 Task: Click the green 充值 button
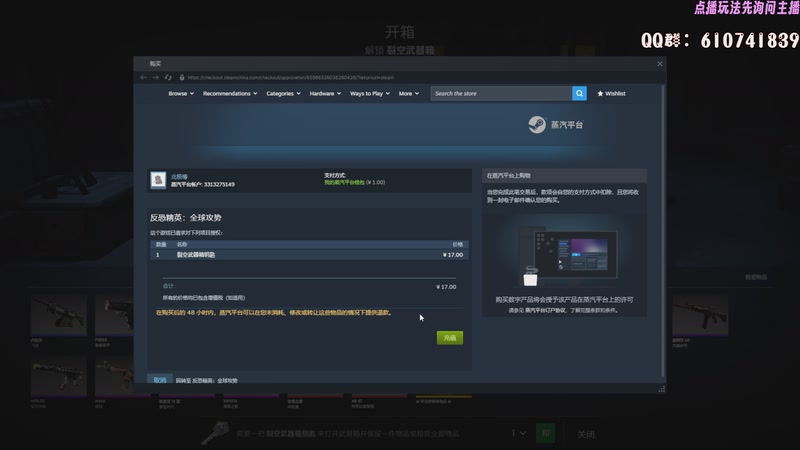pos(449,338)
